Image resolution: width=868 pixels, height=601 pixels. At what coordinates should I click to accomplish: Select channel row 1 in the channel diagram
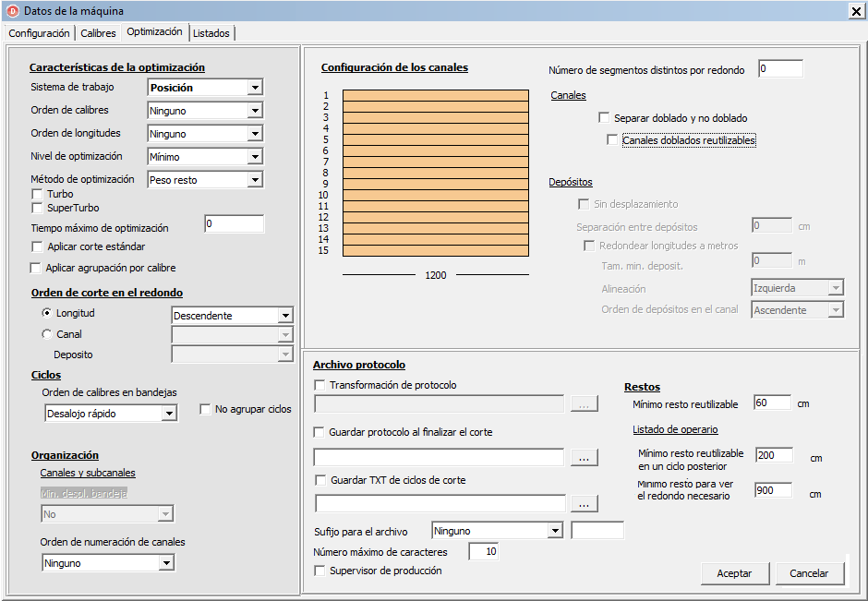pyautogui.click(x=436, y=96)
